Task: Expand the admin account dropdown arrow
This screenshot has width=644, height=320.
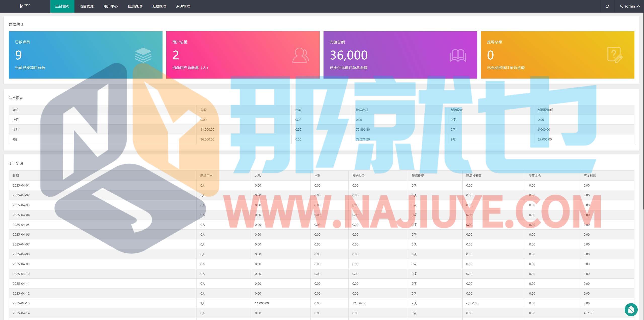Action: click(638, 6)
